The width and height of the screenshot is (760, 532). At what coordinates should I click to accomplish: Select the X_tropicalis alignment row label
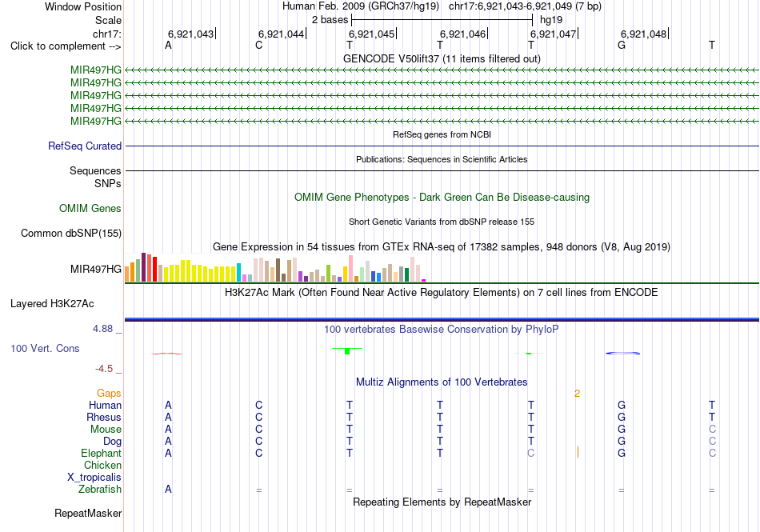pyautogui.click(x=94, y=478)
